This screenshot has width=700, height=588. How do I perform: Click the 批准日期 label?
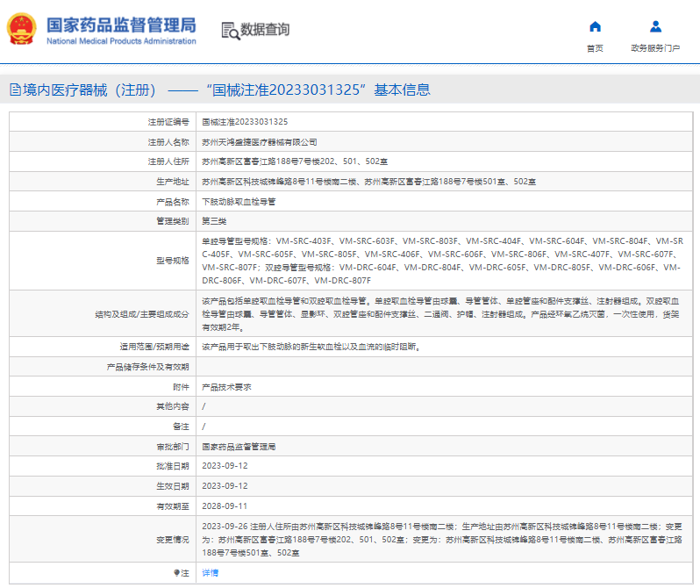(172, 466)
